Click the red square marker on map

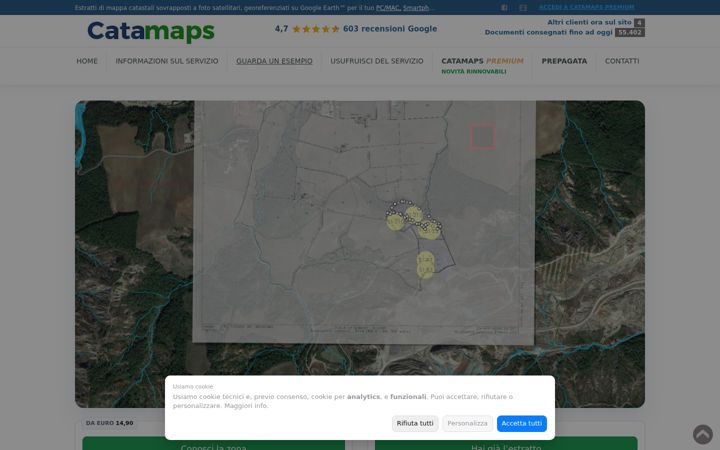point(482,136)
